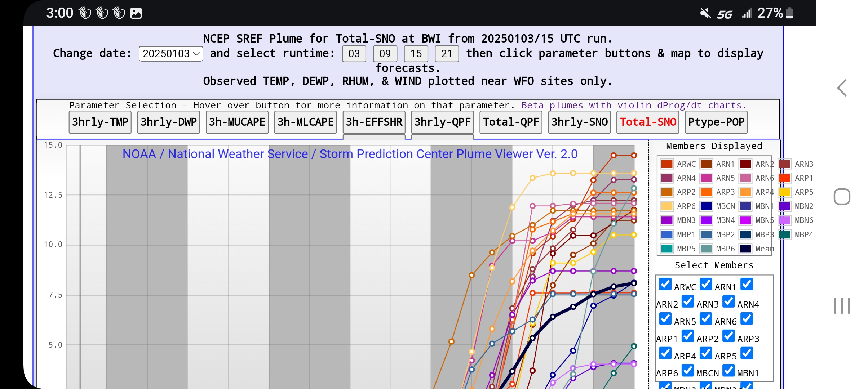Toggle the ARP4 member checkbox

point(665,353)
